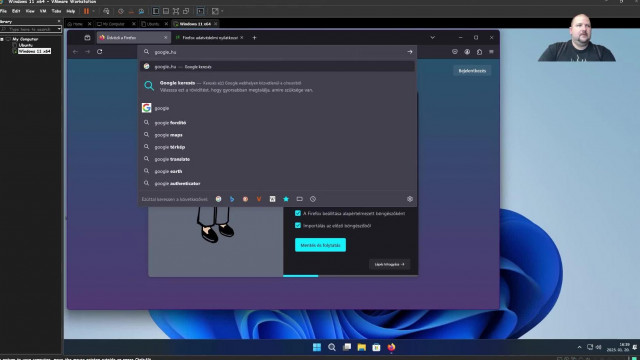Close the Ubuntu VM tab
The width and height of the screenshot is (640, 360).
pos(166,24)
